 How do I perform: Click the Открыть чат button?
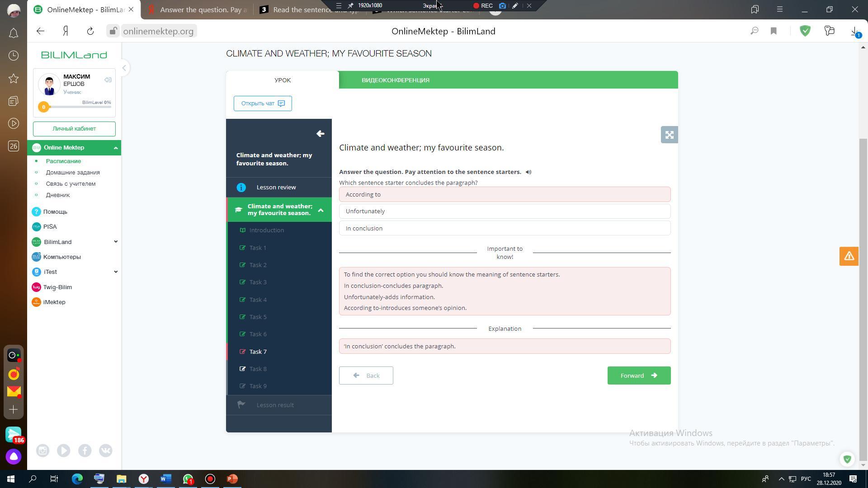[263, 103]
